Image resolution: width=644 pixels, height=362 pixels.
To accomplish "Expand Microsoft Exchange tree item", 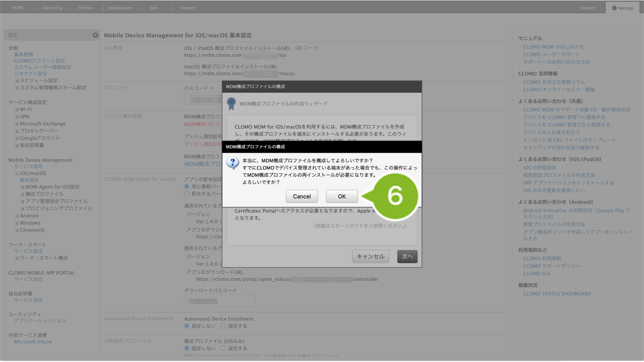I will tap(17, 124).
